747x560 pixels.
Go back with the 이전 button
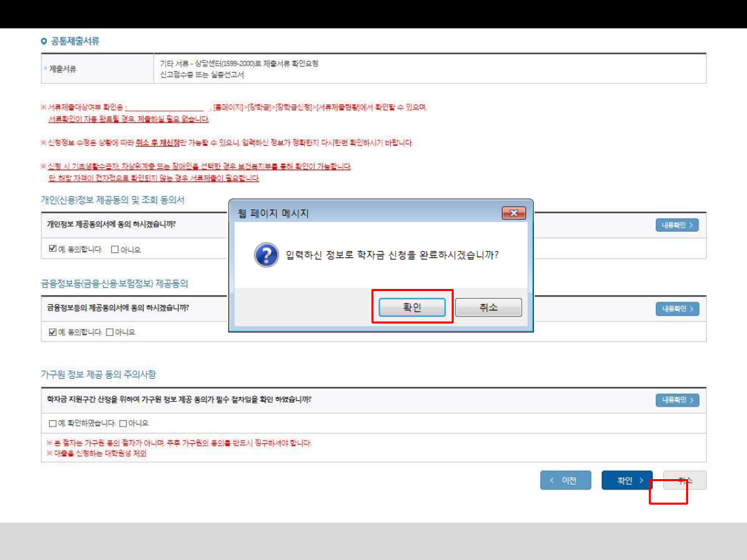point(566,480)
